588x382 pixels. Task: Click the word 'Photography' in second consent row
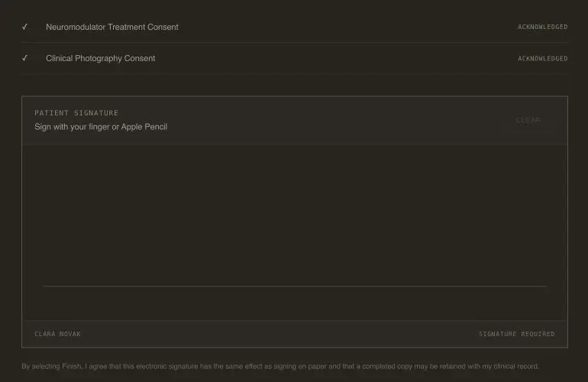pyautogui.click(x=99, y=59)
